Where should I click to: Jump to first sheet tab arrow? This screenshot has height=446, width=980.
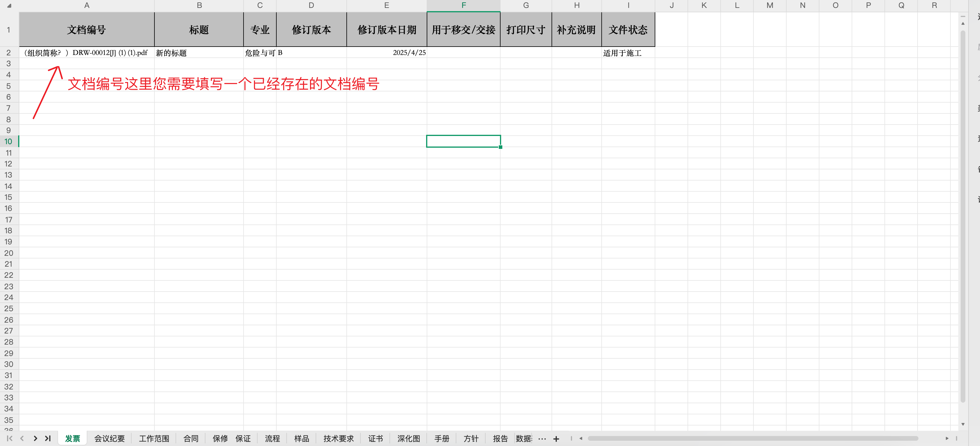(x=9, y=438)
